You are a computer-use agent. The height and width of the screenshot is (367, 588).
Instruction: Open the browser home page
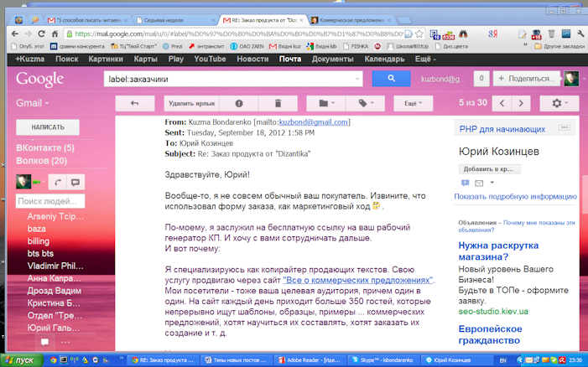(55, 34)
